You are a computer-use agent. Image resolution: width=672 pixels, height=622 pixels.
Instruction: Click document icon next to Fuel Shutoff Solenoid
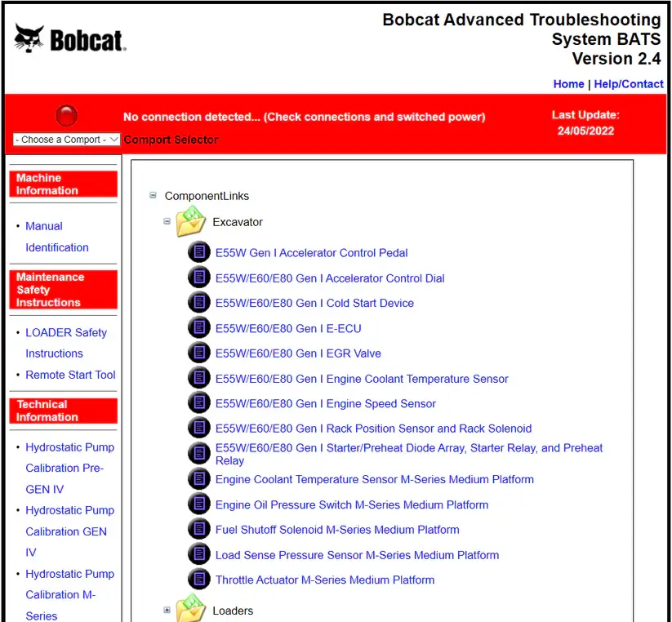click(198, 530)
